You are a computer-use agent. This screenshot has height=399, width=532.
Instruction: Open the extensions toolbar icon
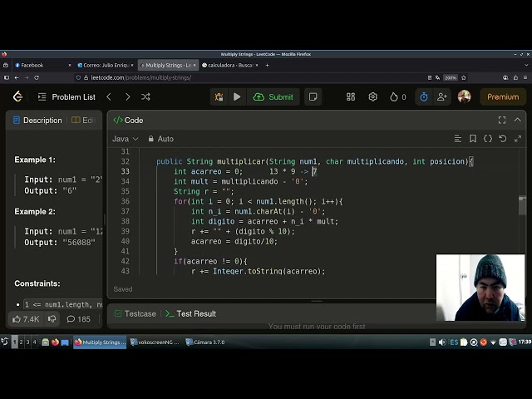tap(515, 77)
